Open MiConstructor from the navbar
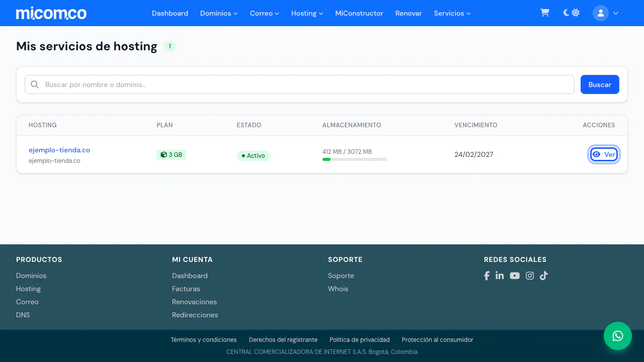The height and width of the screenshot is (362, 644). (359, 13)
